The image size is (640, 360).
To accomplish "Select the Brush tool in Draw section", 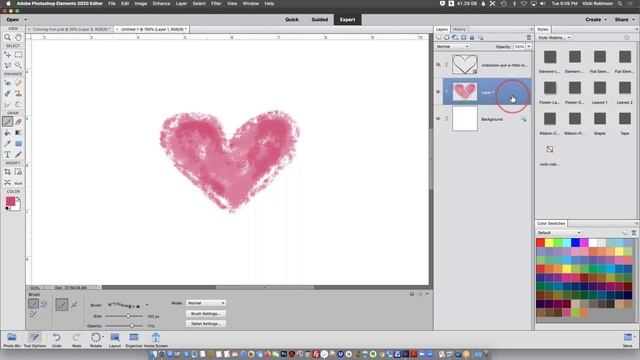I will (7, 122).
